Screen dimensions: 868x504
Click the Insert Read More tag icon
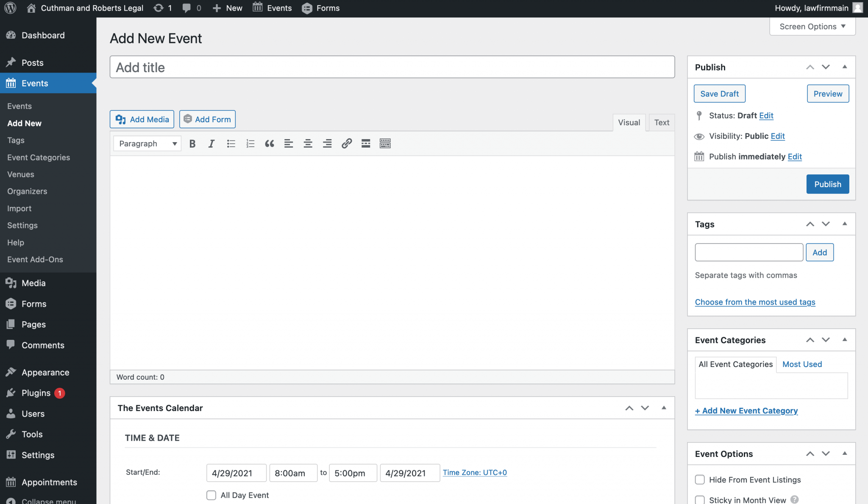pyautogui.click(x=365, y=143)
